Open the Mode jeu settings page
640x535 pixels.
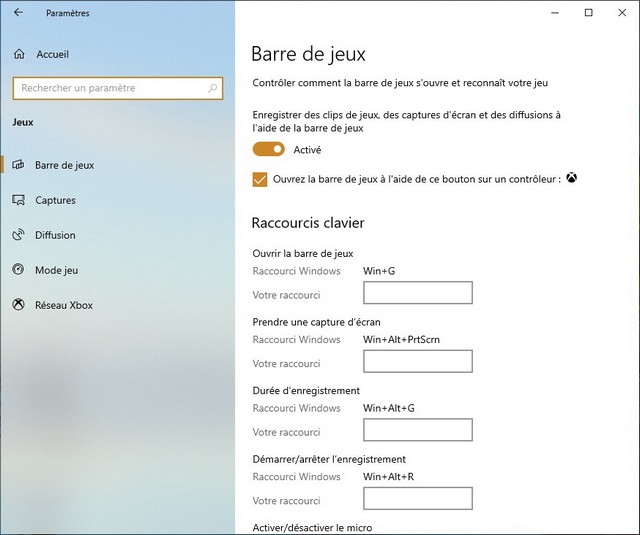pos(56,270)
